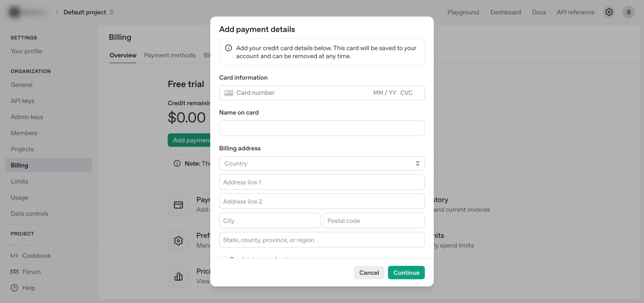The image size is (644, 303).
Task: Click the Pricing bar chart icon
Action: [x=178, y=277]
